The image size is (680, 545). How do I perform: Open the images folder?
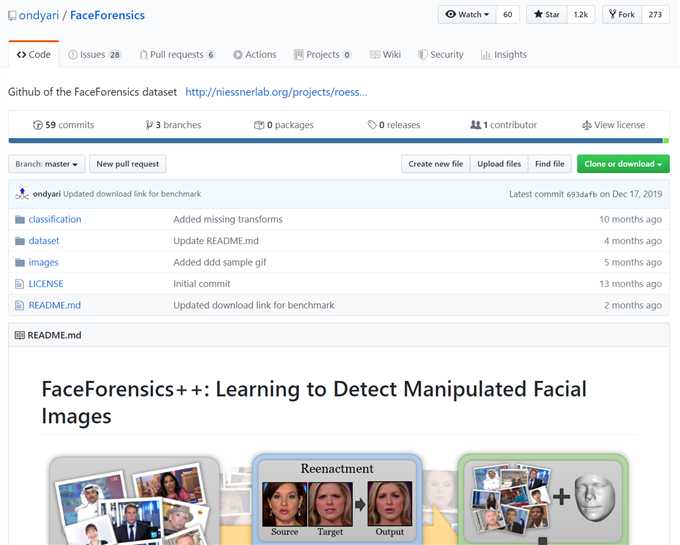[43, 262]
